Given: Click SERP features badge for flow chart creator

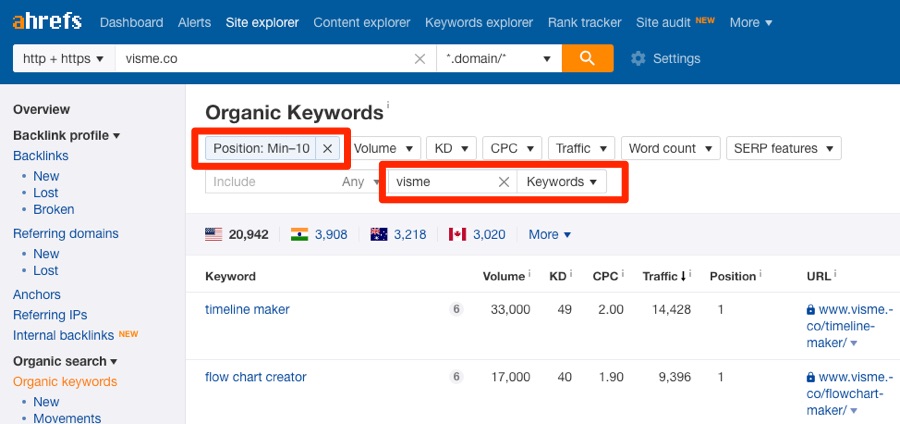Looking at the screenshot, I should point(456,377).
